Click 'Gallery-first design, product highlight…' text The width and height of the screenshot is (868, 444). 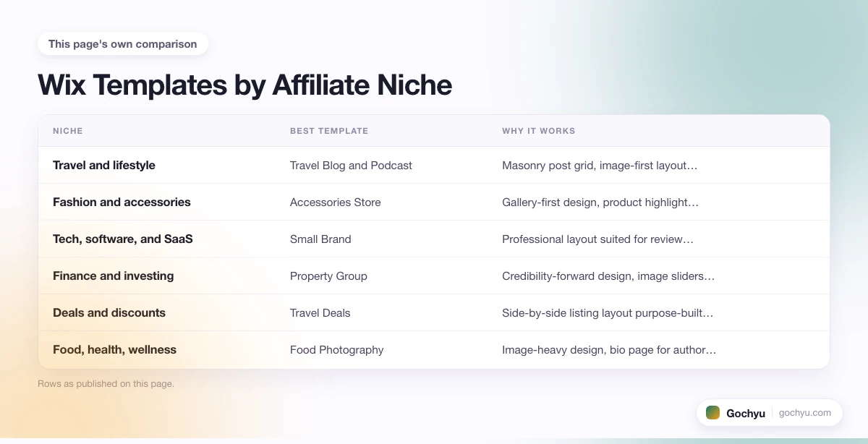pyautogui.click(x=600, y=202)
